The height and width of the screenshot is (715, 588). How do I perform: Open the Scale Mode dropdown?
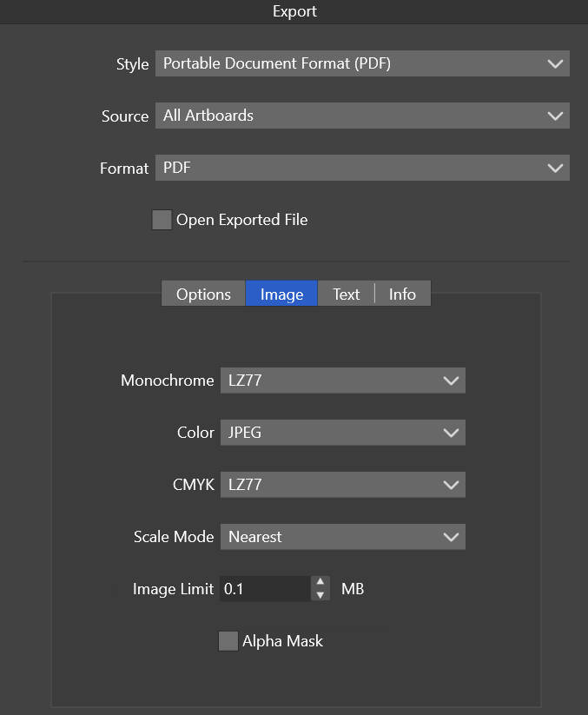pos(343,536)
